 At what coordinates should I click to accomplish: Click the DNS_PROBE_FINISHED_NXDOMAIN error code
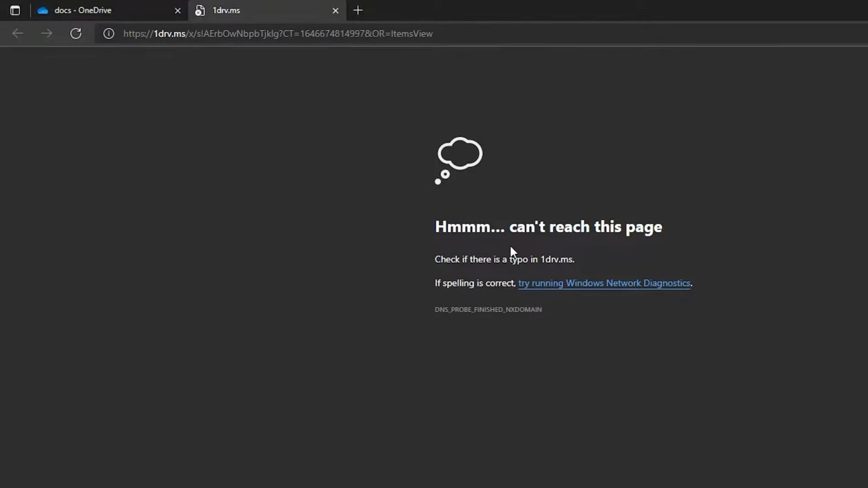tap(488, 310)
